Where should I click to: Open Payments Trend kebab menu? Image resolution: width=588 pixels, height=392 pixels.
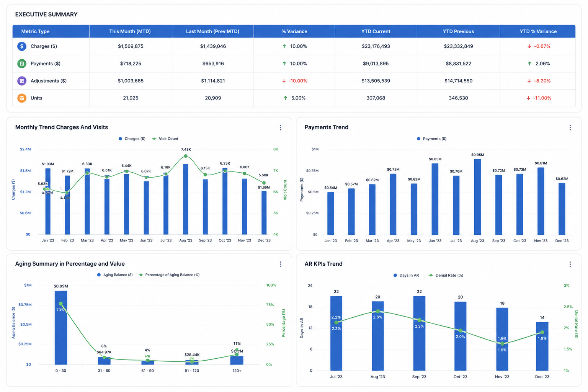click(x=570, y=127)
